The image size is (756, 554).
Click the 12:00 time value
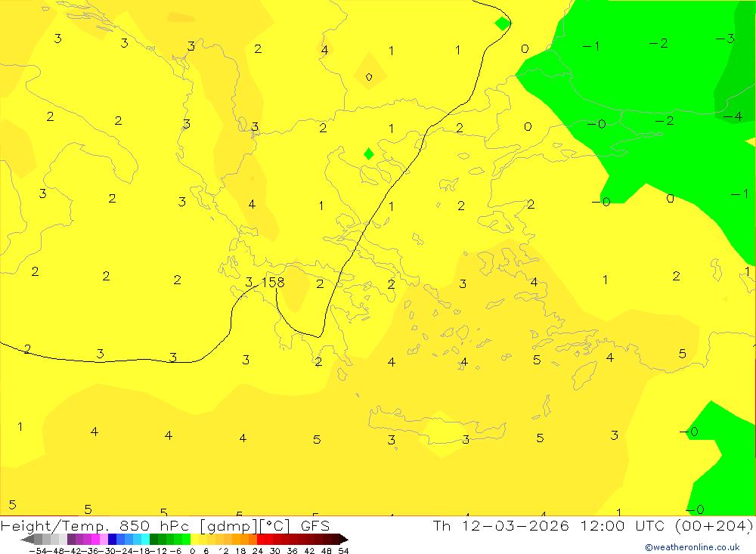coord(603,525)
